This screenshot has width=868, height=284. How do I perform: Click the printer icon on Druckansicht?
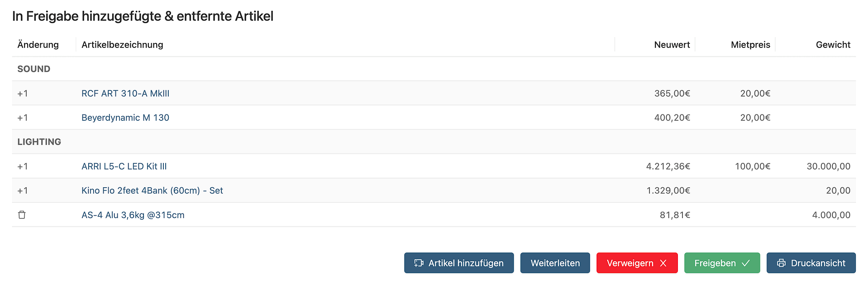tap(781, 263)
